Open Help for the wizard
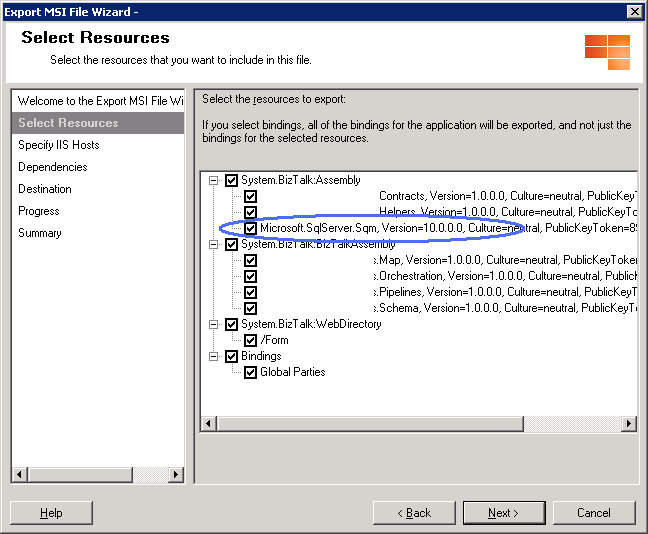 [51, 513]
